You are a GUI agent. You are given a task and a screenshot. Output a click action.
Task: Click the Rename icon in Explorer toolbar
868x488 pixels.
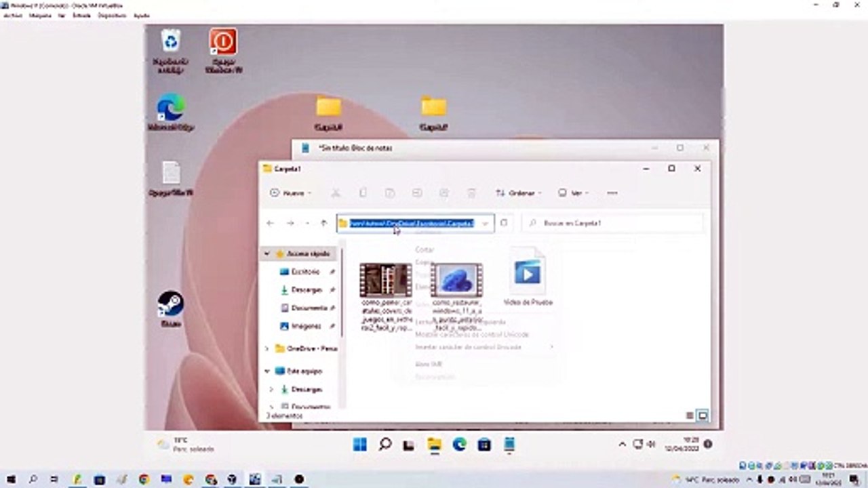[417, 193]
